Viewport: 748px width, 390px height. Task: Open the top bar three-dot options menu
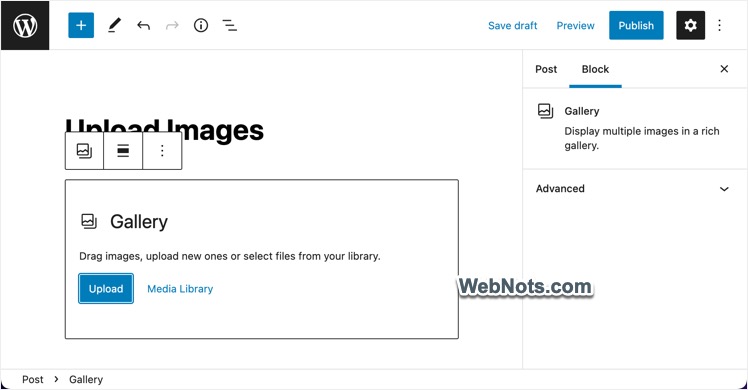click(x=719, y=25)
